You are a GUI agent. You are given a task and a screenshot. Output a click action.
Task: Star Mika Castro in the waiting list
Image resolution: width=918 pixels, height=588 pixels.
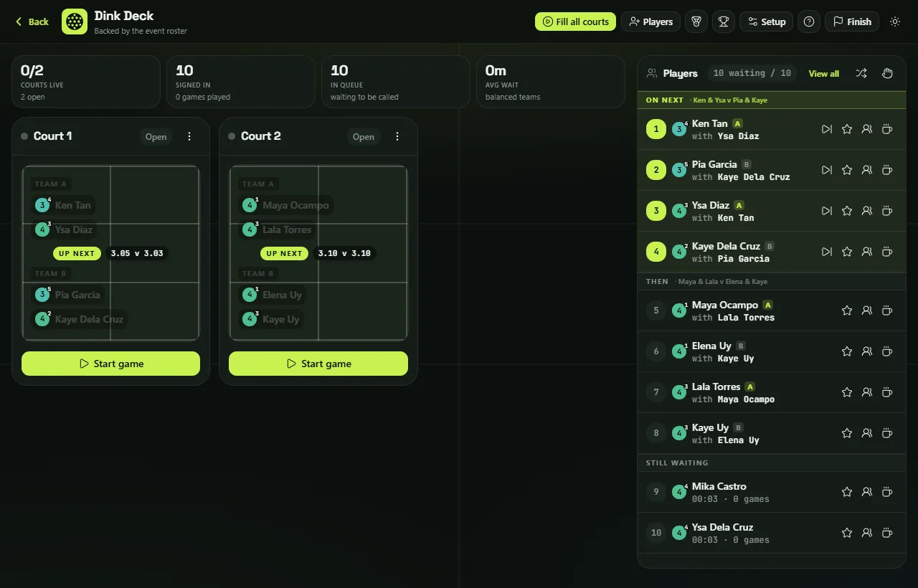coord(847,492)
